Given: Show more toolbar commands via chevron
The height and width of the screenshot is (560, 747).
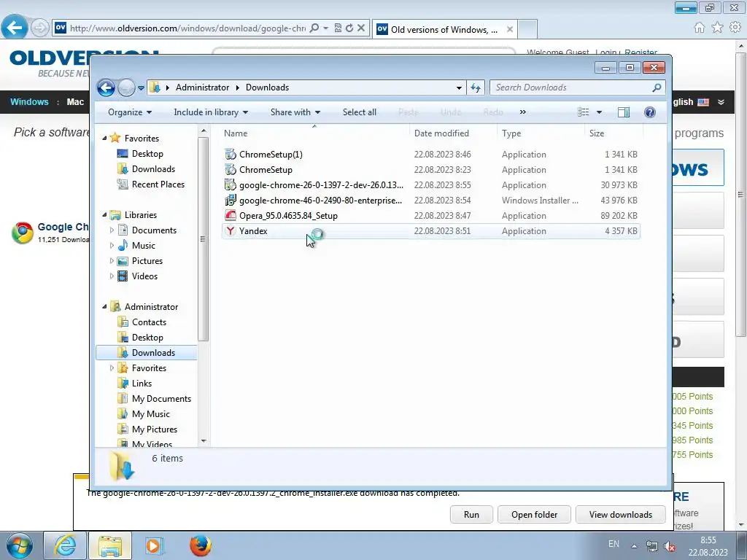Looking at the screenshot, I should click(522, 112).
